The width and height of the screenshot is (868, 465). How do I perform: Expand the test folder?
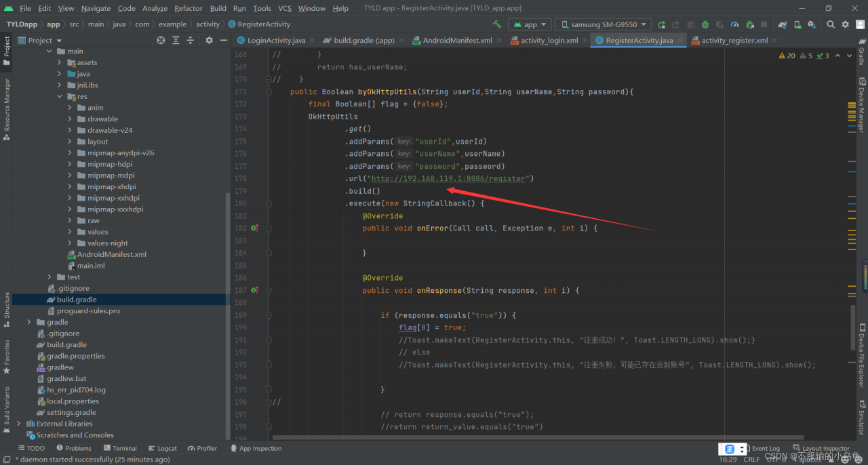tap(50, 277)
